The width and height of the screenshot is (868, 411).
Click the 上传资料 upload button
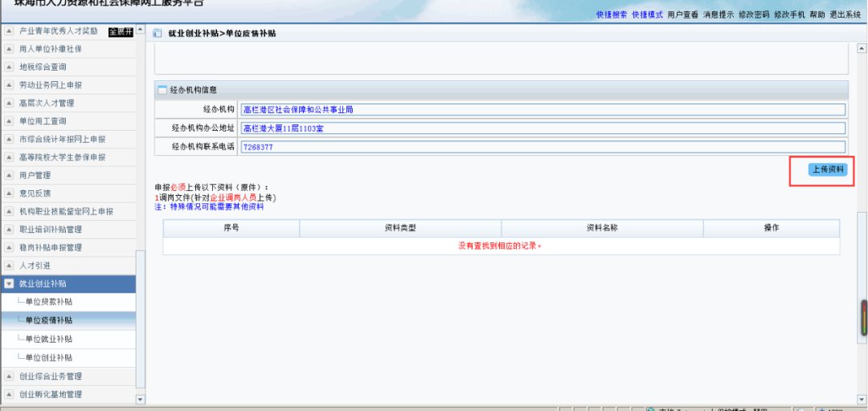click(x=828, y=169)
